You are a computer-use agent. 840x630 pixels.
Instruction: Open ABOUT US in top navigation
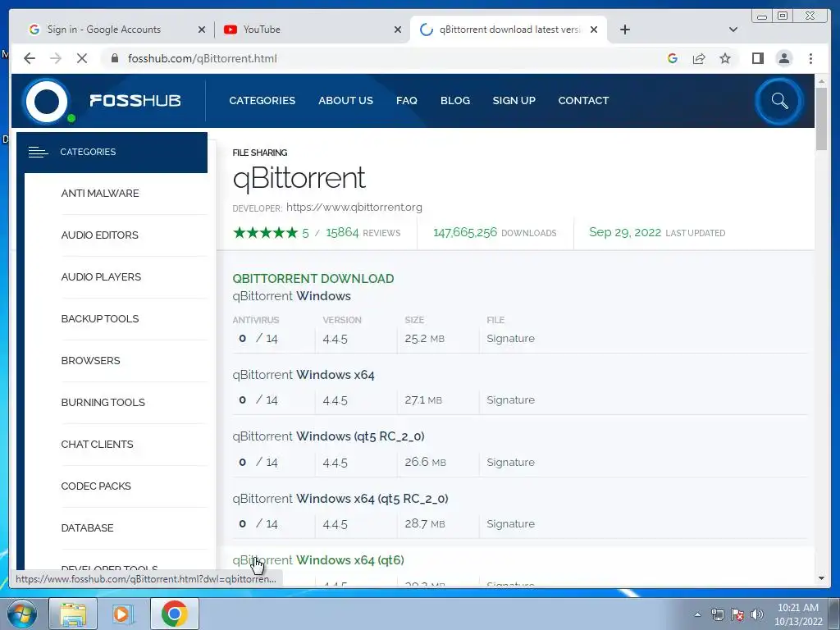[x=345, y=101]
